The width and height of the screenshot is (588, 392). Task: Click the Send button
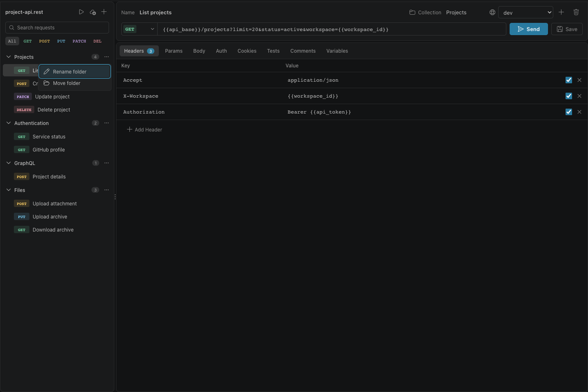click(x=529, y=29)
